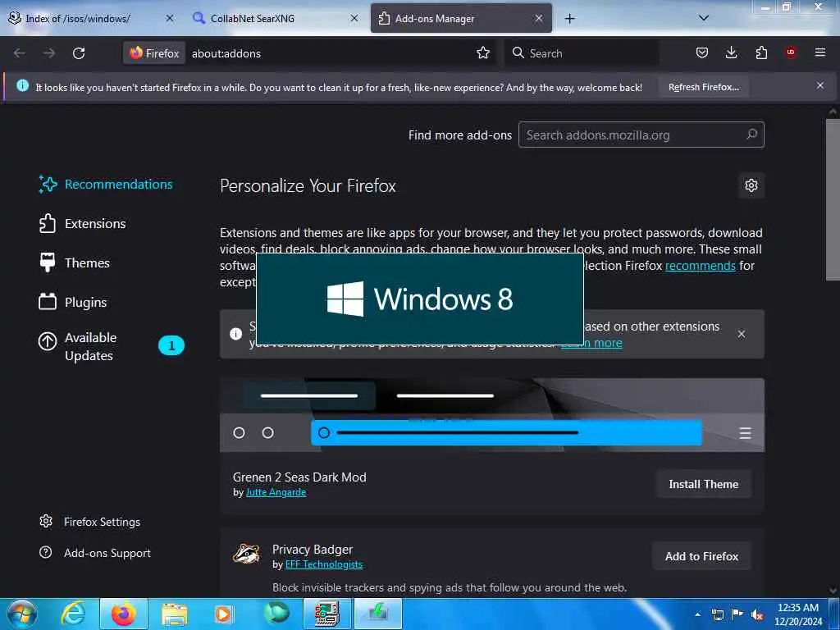Click the Privacy Badger icon
The width and height of the screenshot is (840, 630).
click(x=246, y=554)
